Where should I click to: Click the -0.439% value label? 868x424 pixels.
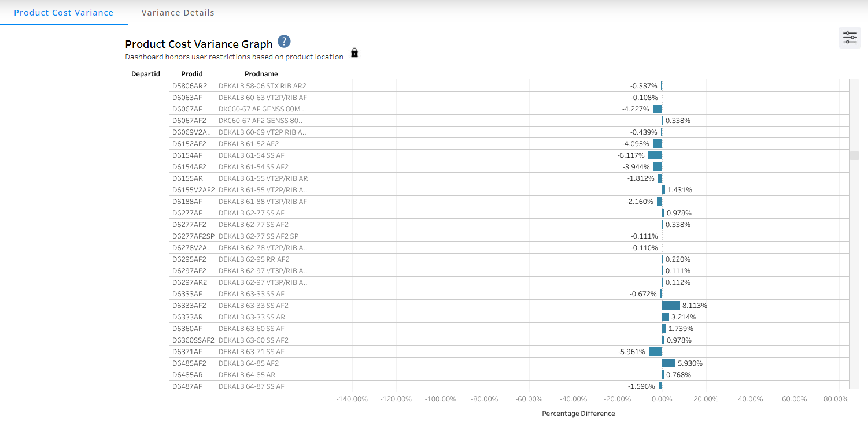(x=644, y=132)
